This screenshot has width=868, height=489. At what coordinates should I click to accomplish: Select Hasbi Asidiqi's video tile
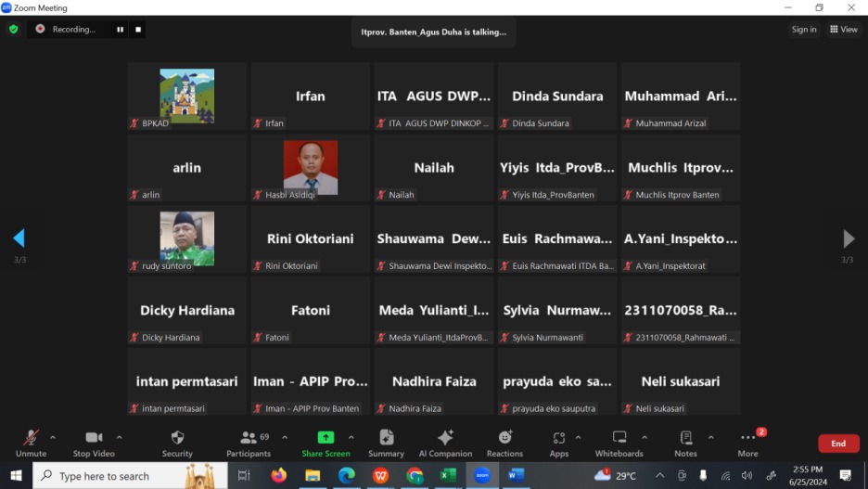tap(311, 168)
